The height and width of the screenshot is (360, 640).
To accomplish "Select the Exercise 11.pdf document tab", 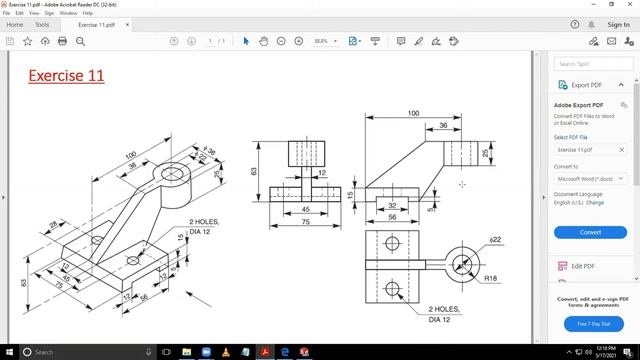I will pos(96,25).
